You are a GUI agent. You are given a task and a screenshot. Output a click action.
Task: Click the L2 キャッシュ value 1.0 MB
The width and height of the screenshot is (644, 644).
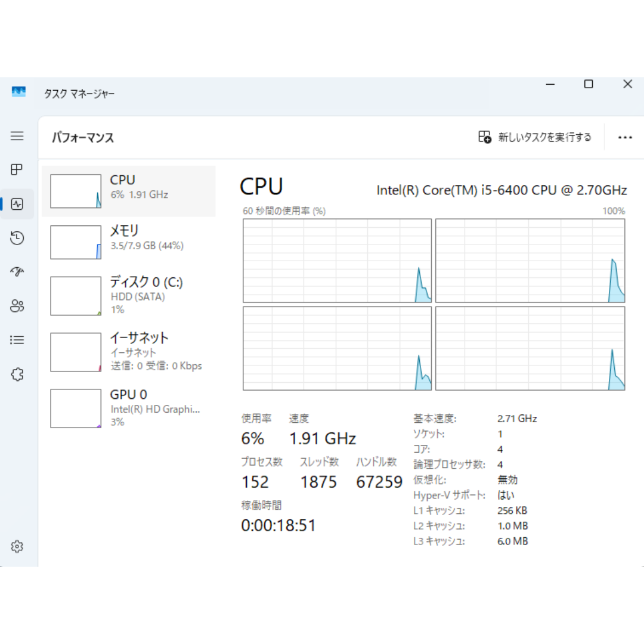coord(513,526)
